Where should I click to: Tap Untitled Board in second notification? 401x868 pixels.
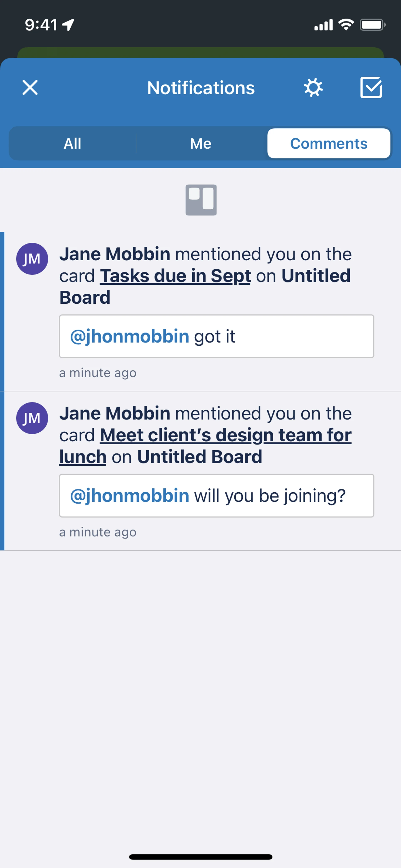coord(199,457)
